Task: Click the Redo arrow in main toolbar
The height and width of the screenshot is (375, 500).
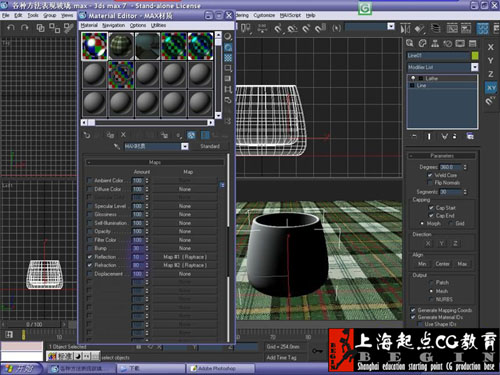Action: 25,28
